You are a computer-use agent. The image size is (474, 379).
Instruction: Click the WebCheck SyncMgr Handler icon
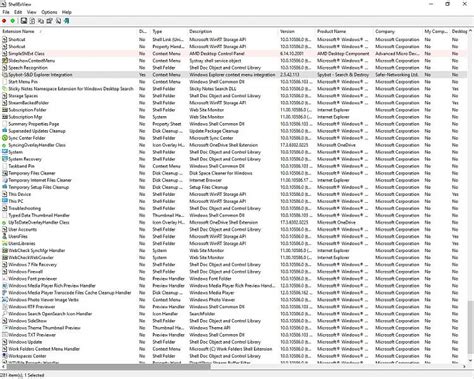click(5, 250)
